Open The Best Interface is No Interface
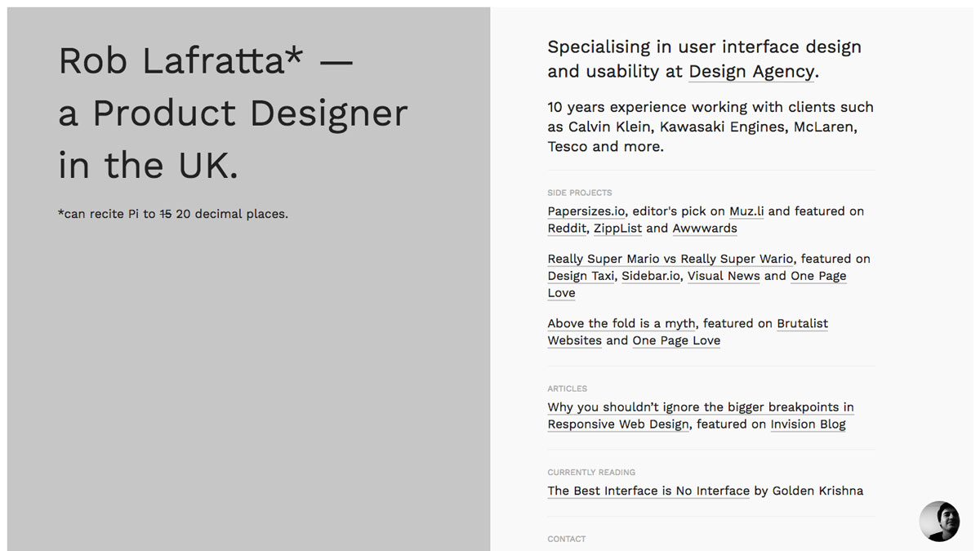Screen dimensions: 980x551 pyautogui.click(x=648, y=491)
